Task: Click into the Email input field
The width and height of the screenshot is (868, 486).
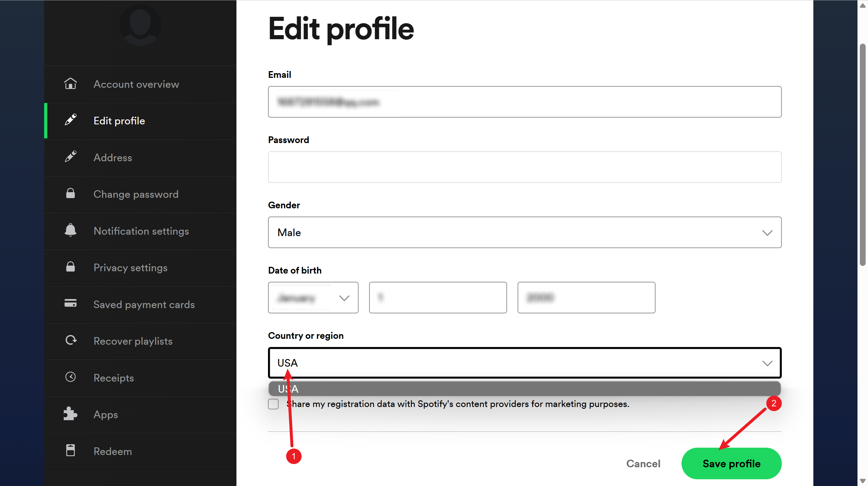Action: click(x=524, y=102)
